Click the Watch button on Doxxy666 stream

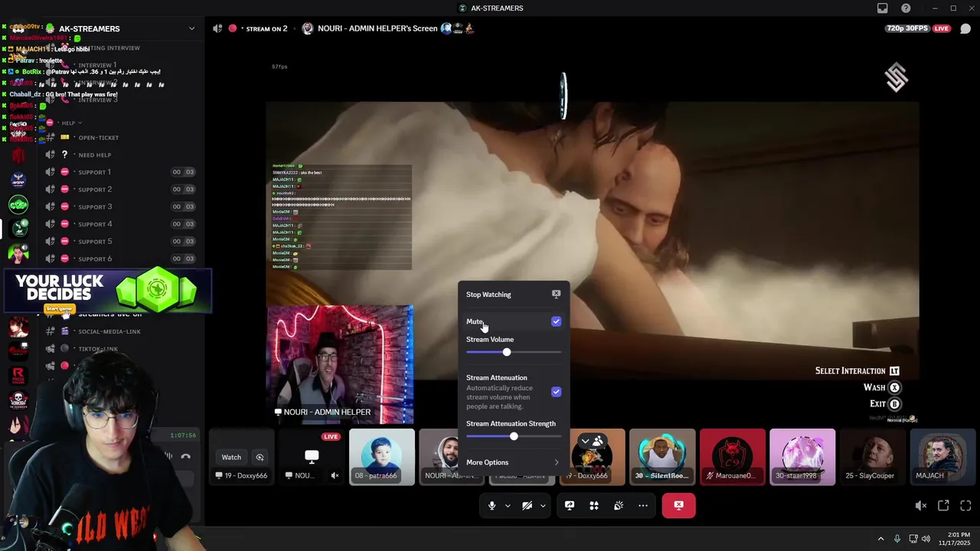pyautogui.click(x=231, y=457)
